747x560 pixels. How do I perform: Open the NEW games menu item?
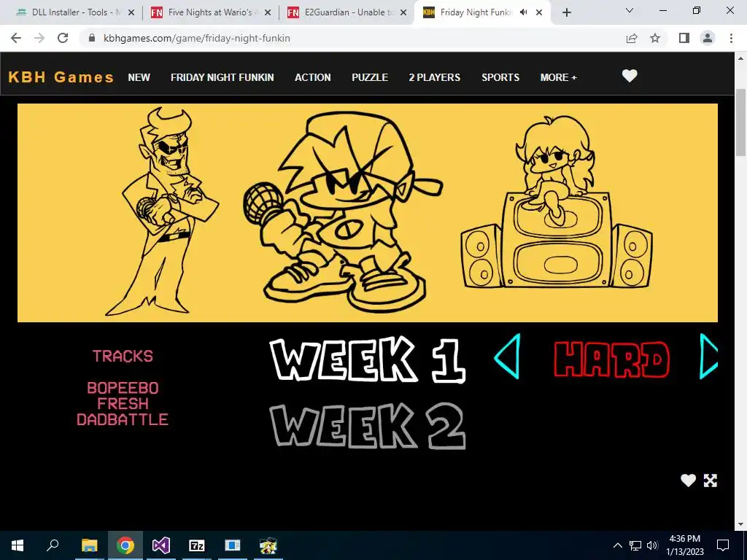click(x=139, y=77)
